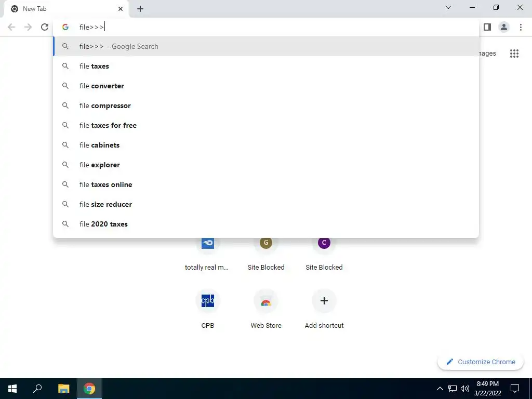The image size is (532, 399).
Task: Click the Chrome taskbar icon
Action: pyautogui.click(x=89, y=389)
